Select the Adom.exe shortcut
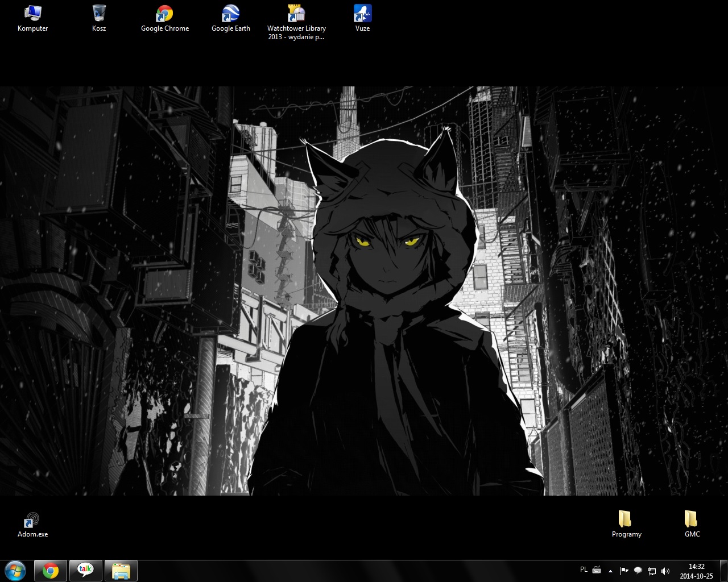Screen dimensions: 728x582 [x=32, y=524]
